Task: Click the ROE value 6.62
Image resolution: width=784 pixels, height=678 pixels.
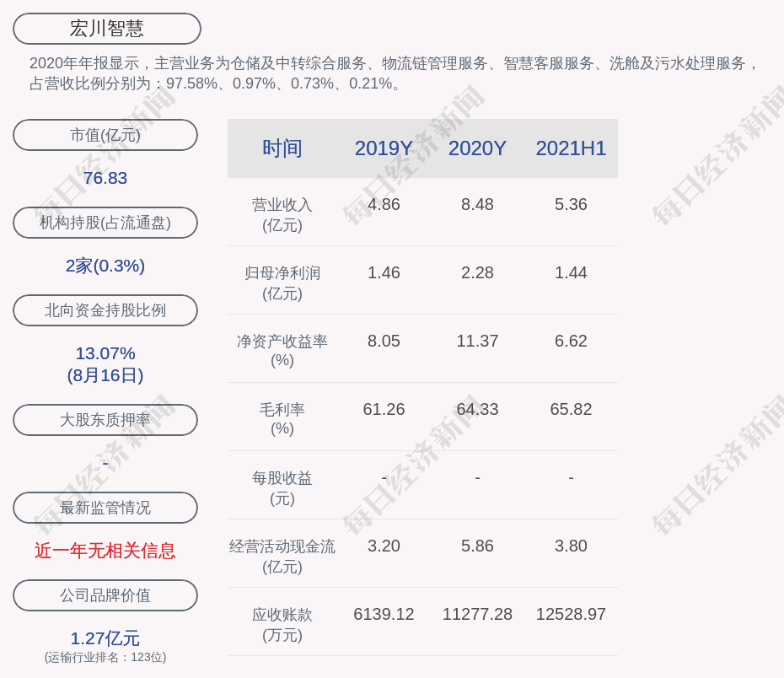Action: 571,341
